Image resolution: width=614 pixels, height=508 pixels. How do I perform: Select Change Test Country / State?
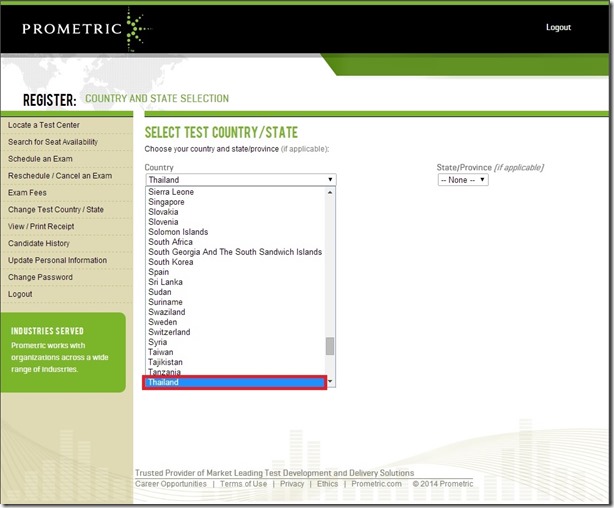[x=56, y=209]
